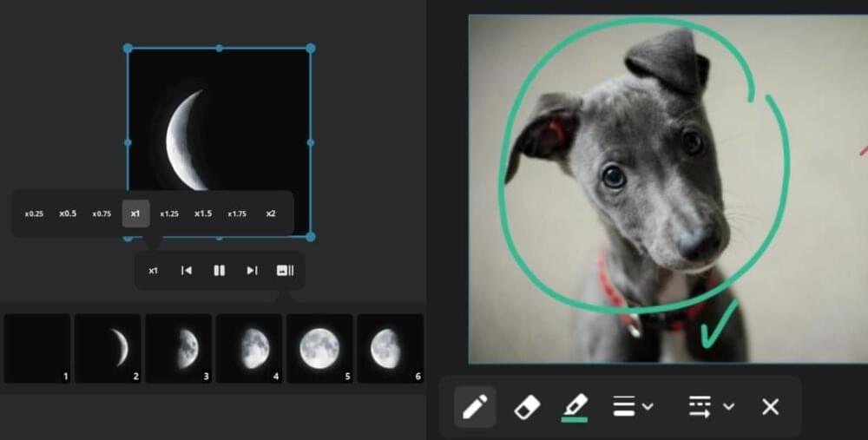This screenshot has width=868, height=440.
Task: Click the top-right resize handle of moon image
Action: pos(311,49)
